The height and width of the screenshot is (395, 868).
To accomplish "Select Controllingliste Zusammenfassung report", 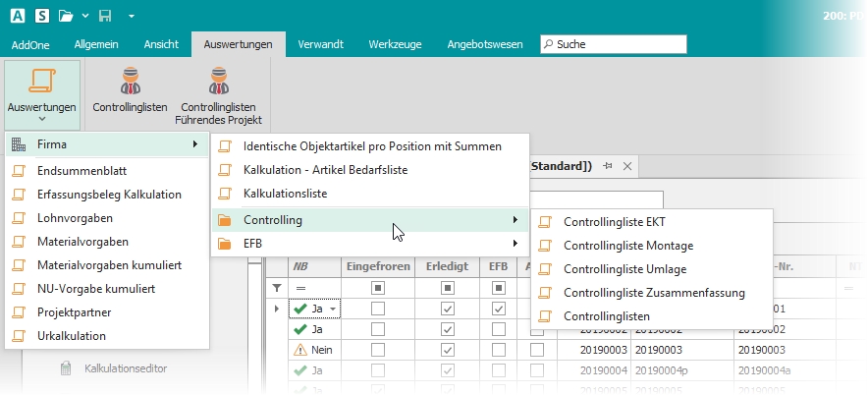I will [x=652, y=293].
